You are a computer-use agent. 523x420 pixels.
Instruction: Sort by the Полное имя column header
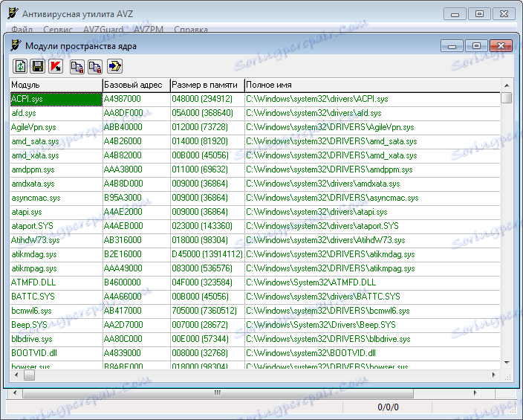tap(372, 85)
